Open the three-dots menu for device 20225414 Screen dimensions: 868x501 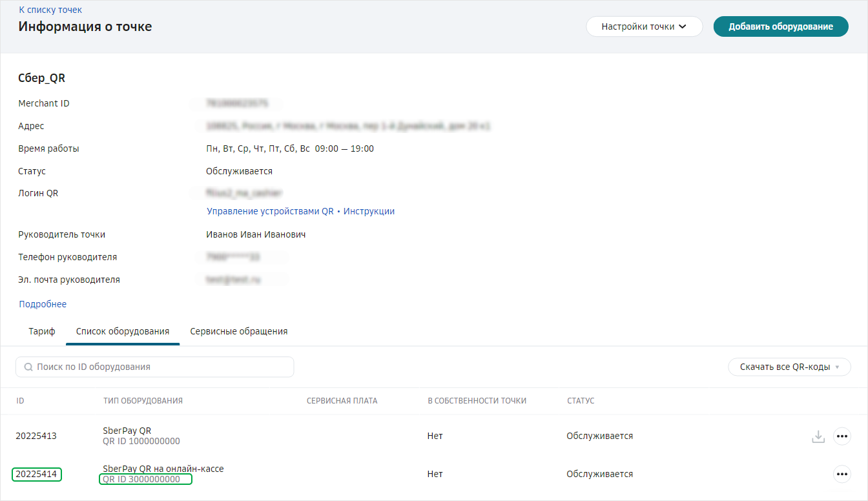coord(842,475)
